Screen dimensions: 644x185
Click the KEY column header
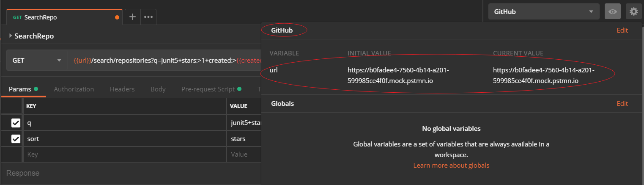[31, 106]
